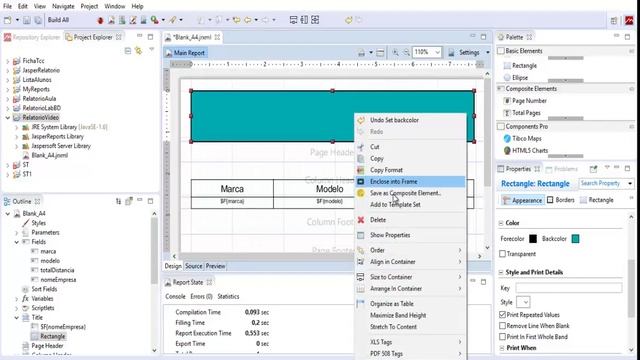The image size is (640, 360).
Task: Click the red Delete X icon
Action: (x=361, y=220)
